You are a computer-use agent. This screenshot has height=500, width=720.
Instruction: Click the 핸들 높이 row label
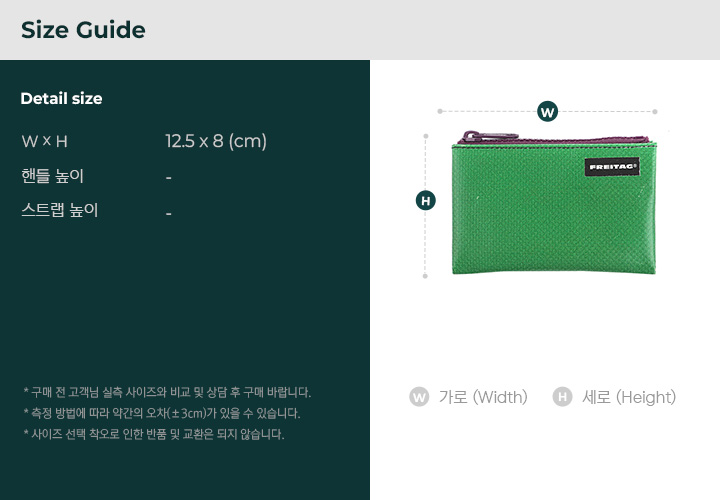pyautogui.click(x=52, y=176)
